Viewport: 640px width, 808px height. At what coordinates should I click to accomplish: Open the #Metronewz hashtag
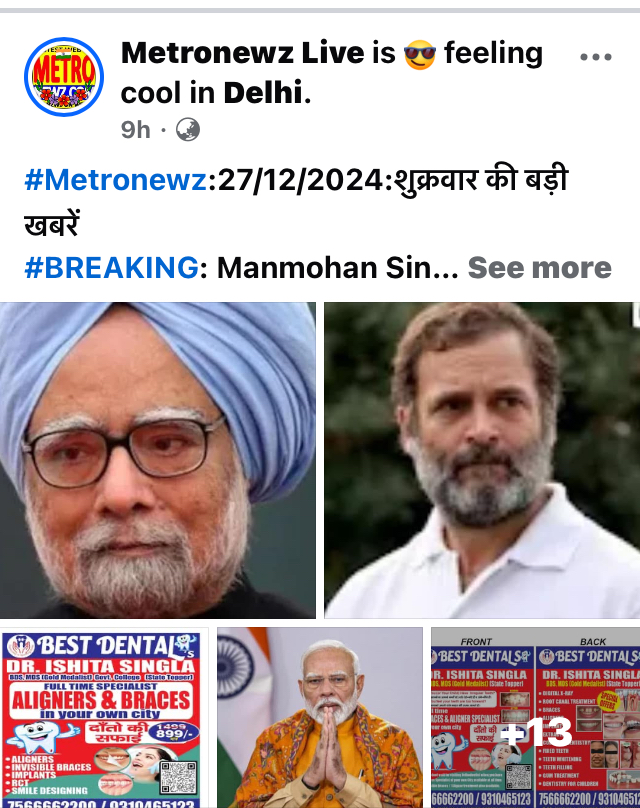(x=115, y=180)
